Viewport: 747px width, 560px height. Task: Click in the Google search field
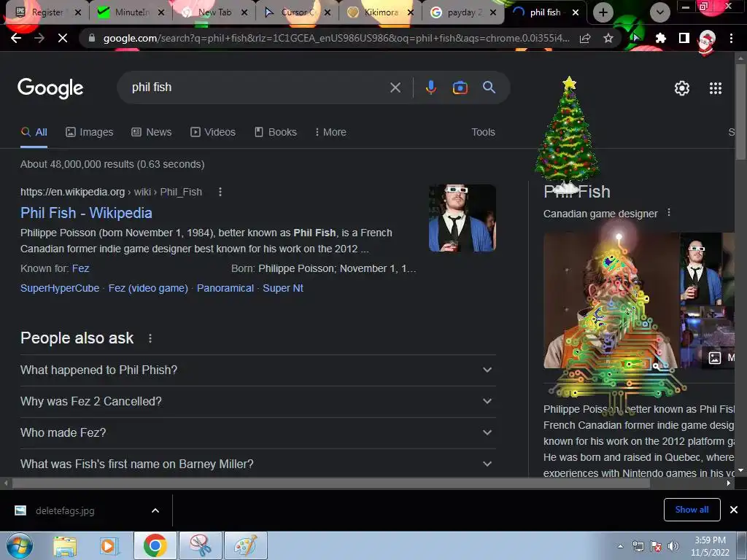click(258, 87)
